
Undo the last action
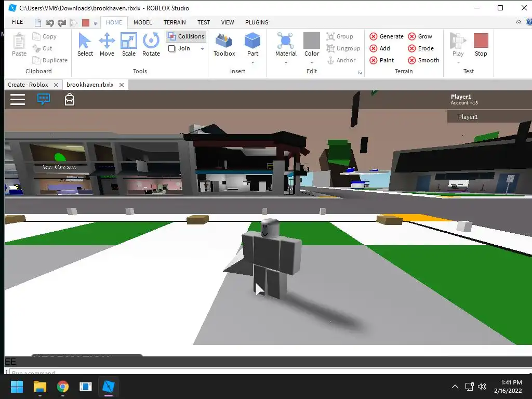click(49, 23)
